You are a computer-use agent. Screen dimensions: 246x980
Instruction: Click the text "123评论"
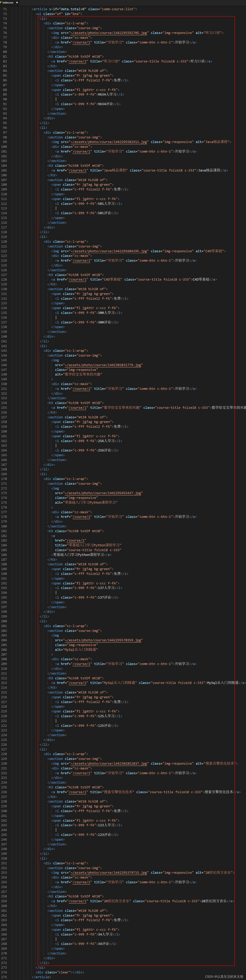click(104, 835)
